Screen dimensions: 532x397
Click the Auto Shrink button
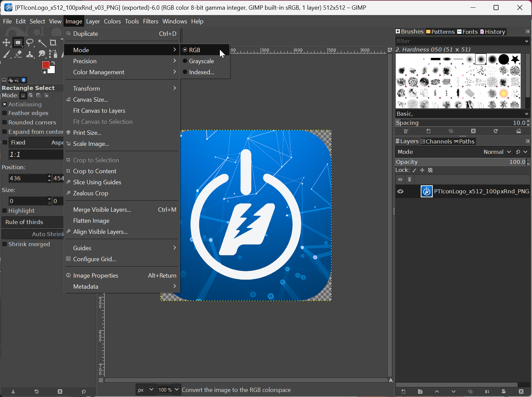tap(33, 234)
